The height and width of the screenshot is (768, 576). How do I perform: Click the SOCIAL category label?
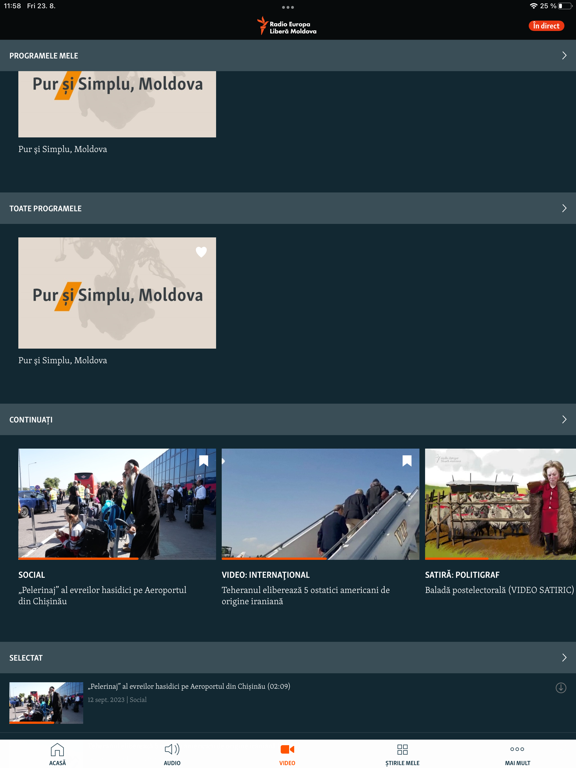[31, 575]
